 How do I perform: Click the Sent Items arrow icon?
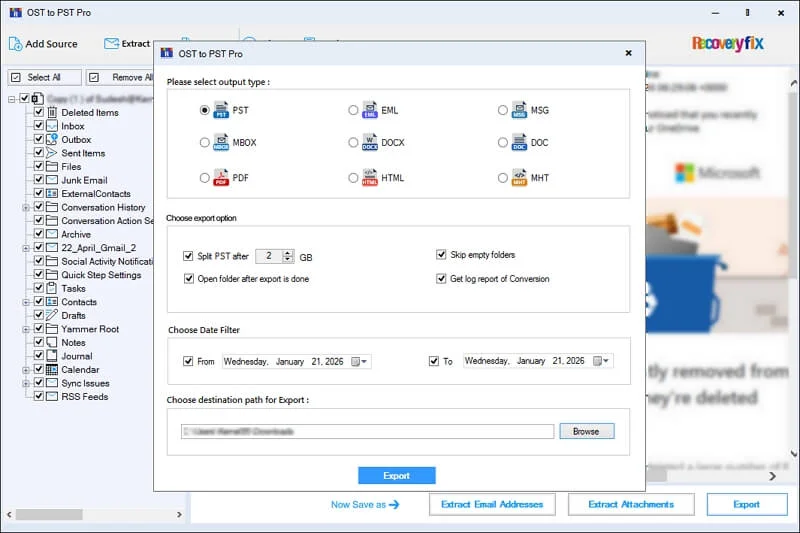coord(52,153)
